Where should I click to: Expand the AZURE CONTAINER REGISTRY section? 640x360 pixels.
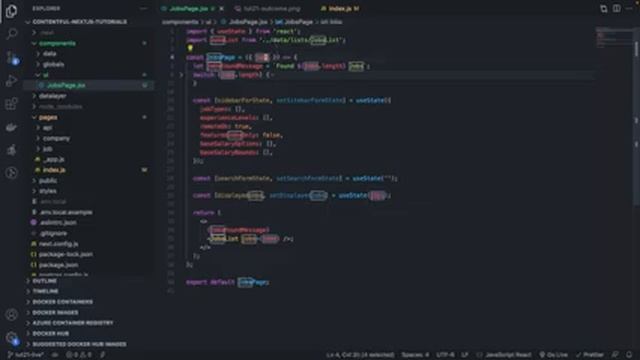pyautogui.click(x=73, y=323)
